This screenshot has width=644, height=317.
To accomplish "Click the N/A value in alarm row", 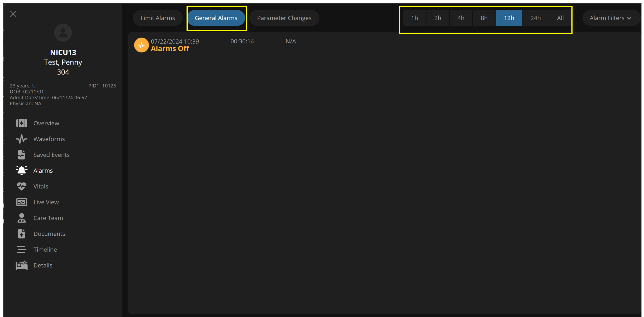I will [x=291, y=41].
